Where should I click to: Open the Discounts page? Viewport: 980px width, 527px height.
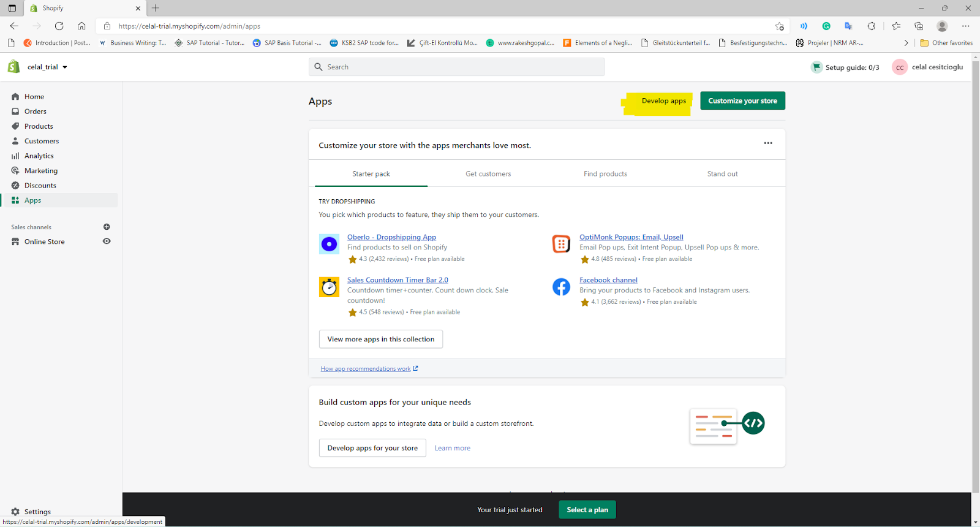tap(40, 186)
